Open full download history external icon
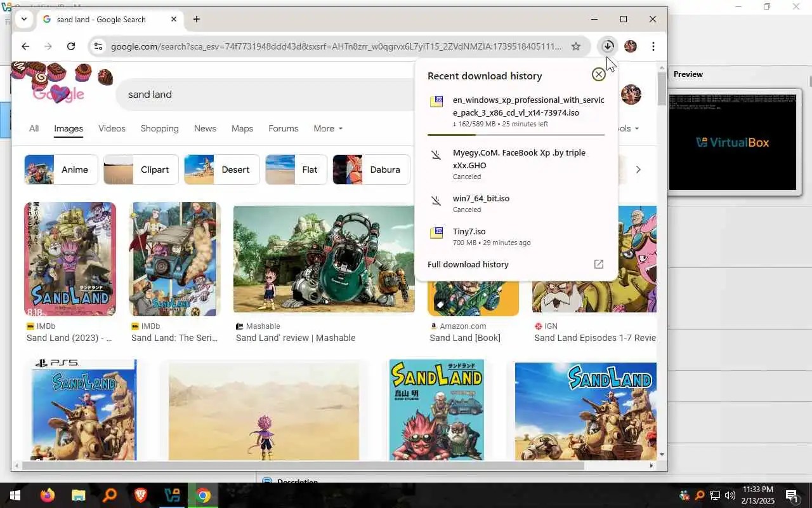Screen dimensions: 812x508 [598, 264]
